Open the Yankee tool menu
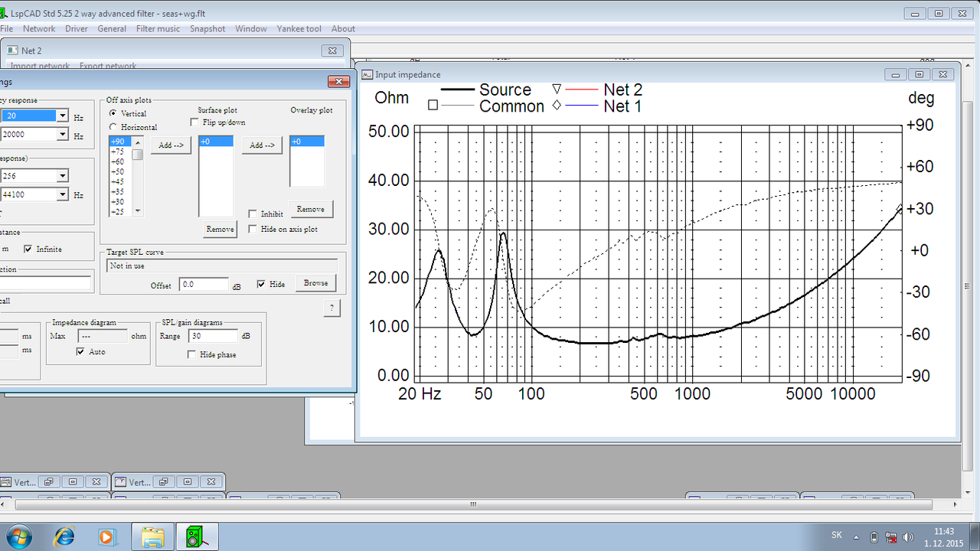980x551 pixels. tap(299, 29)
